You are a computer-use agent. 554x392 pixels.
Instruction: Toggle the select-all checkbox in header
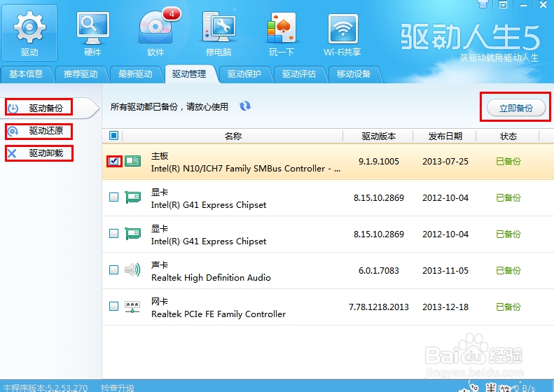(x=113, y=136)
